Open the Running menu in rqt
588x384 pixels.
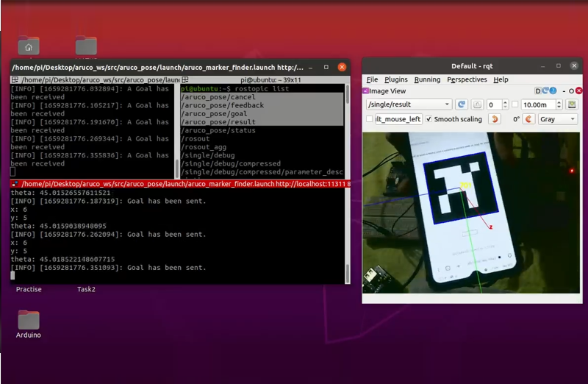[x=427, y=79]
